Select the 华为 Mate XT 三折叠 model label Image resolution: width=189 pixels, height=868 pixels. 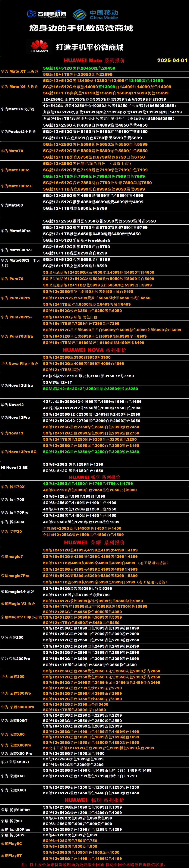pyautogui.click(x=20, y=71)
